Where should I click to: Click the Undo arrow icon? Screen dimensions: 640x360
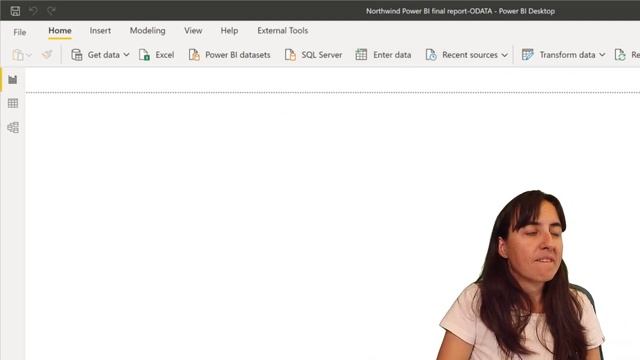tap(33, 11)
